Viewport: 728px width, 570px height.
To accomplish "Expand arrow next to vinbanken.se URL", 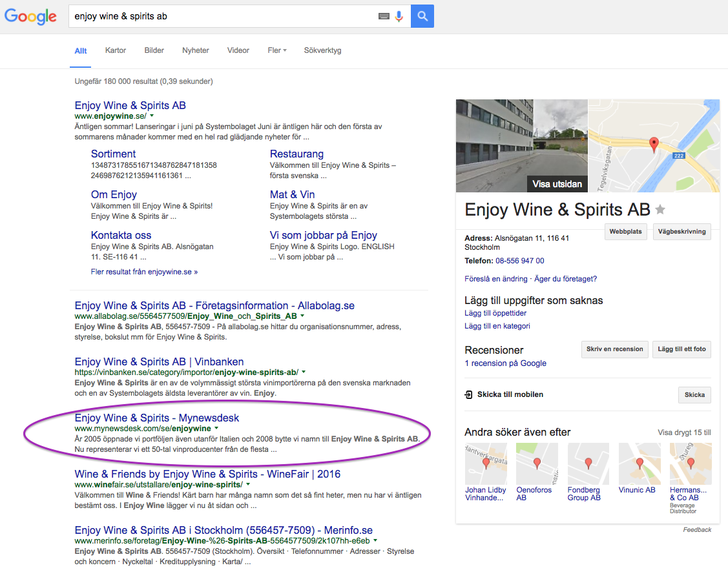I will click(x=304, y=371).
